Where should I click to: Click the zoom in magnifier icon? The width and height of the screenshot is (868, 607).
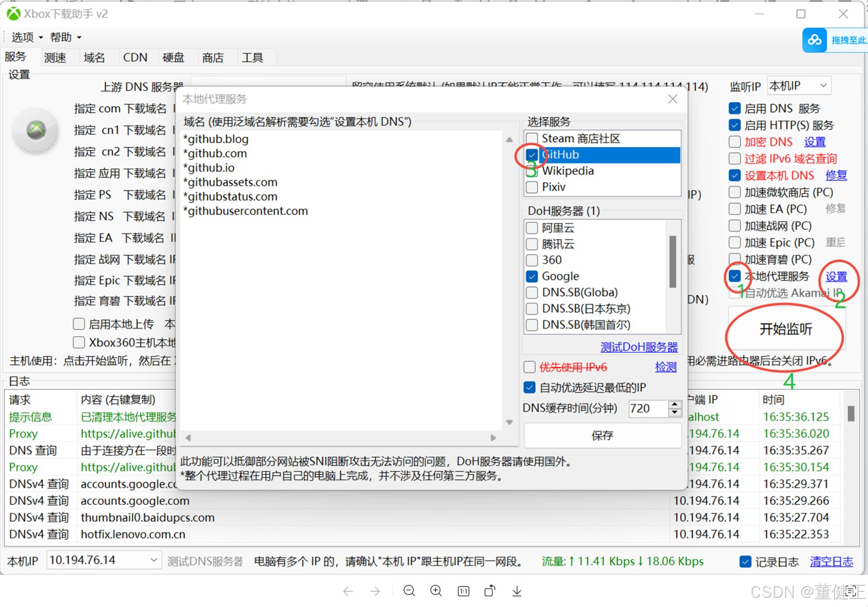(436, 591)
